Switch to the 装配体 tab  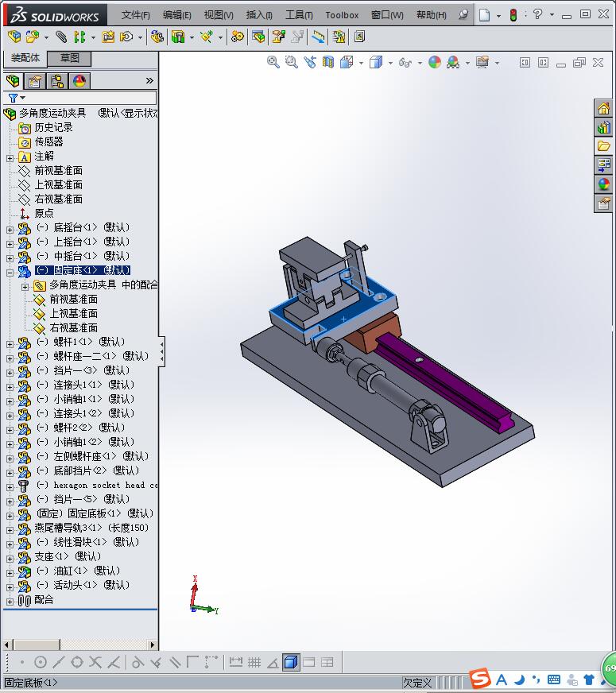[25, 58]
